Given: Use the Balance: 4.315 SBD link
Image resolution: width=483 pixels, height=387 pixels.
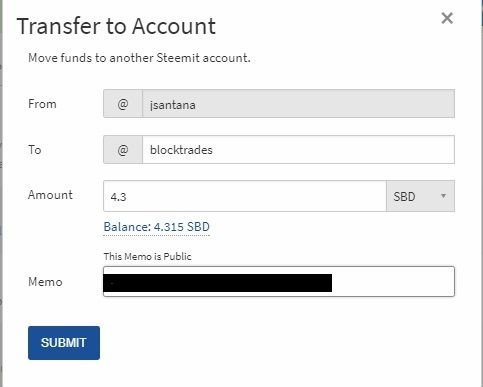Looking at the screenshot, I should (x=157, y=227).
